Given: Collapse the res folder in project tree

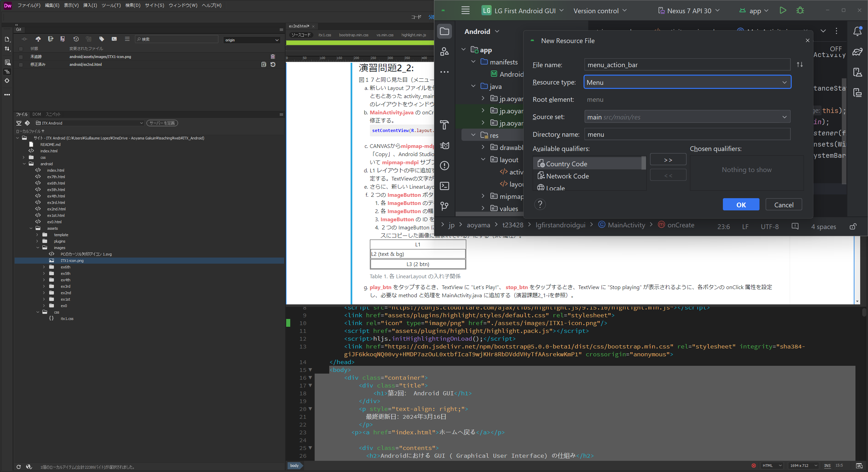Looking at the screenshot, I should pyautogui.click(x=473, y=135).
